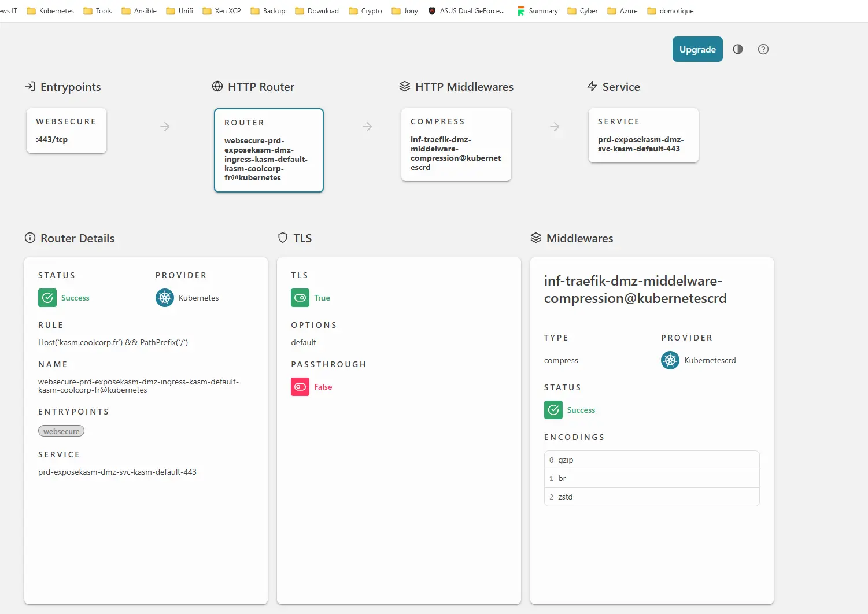868x614 pixels.
Task: Click the Kubernetescrd provider icon in Middlewares panel
Action: click(670, 360)
